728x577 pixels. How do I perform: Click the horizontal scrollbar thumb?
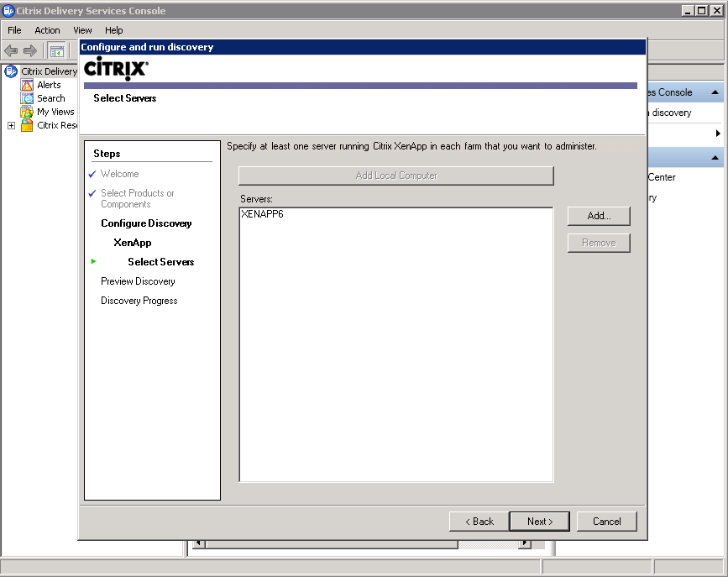click(x=332, y=544)
